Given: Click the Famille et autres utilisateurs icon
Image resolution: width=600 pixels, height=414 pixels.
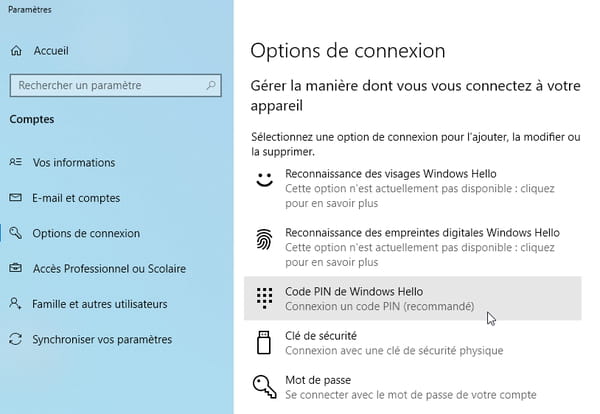Looking at the screenshot, I should [x=15, y=303].
